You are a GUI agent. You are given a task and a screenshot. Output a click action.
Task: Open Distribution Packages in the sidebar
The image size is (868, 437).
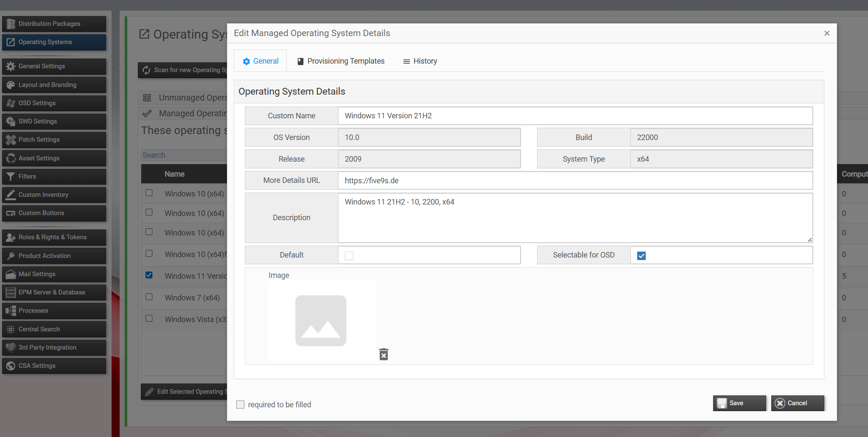pos(54,24)
